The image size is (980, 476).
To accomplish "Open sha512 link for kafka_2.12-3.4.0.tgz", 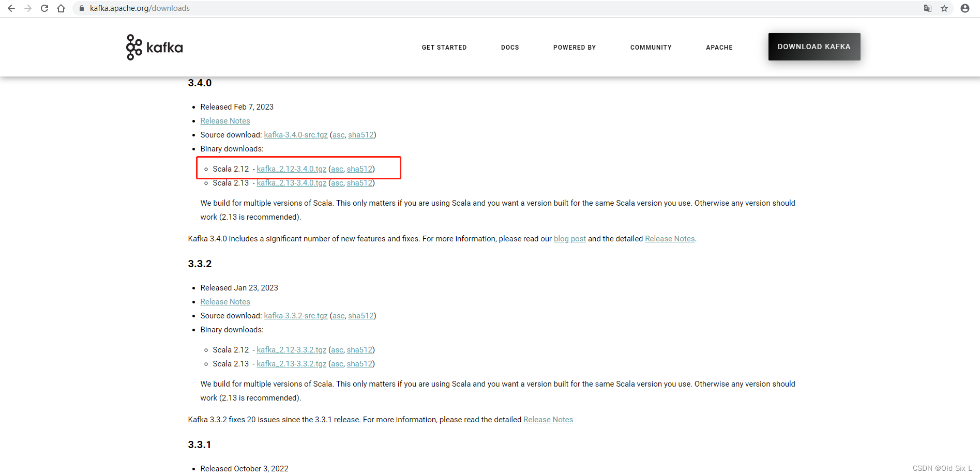I will click(x=360, y=169).
